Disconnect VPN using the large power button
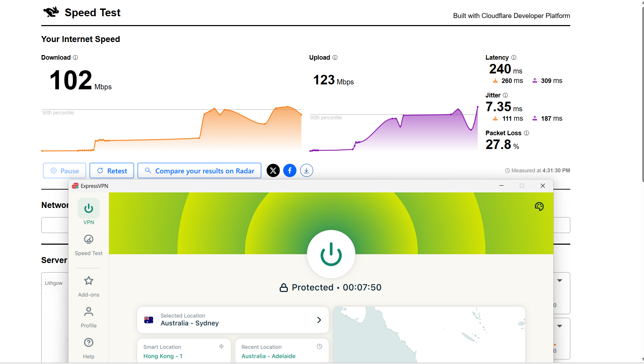The width and height of the screenshot is (644, 364). [331, 254]
